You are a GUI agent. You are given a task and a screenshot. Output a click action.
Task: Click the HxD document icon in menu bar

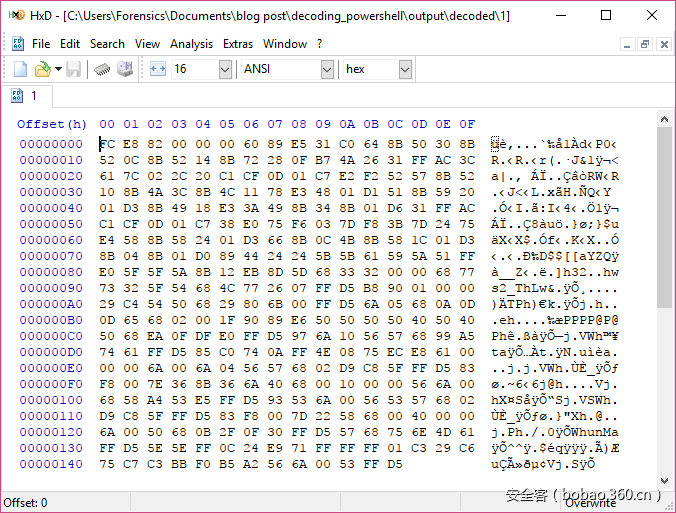(x=18, y=44)
